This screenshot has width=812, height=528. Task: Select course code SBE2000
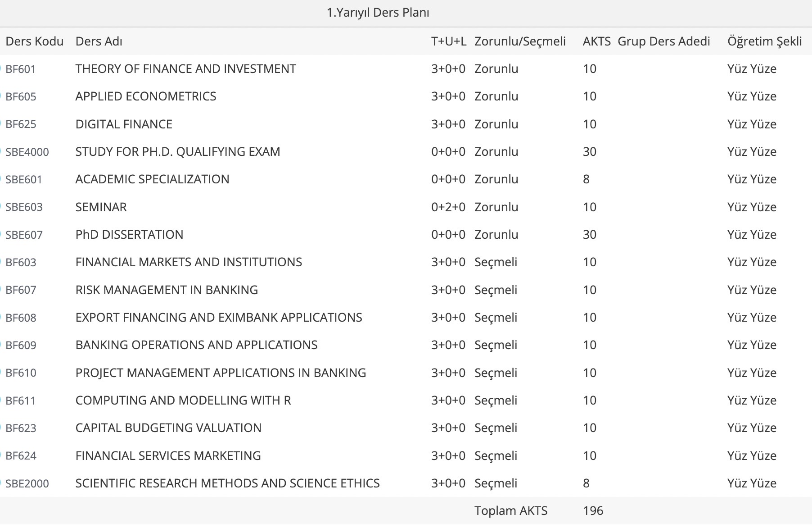tap(27, 484)
